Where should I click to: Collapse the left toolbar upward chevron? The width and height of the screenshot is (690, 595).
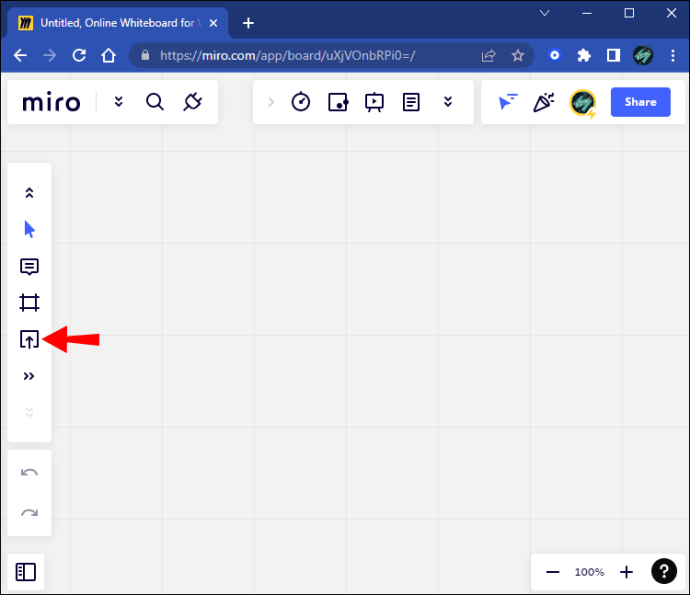[29, 193]
